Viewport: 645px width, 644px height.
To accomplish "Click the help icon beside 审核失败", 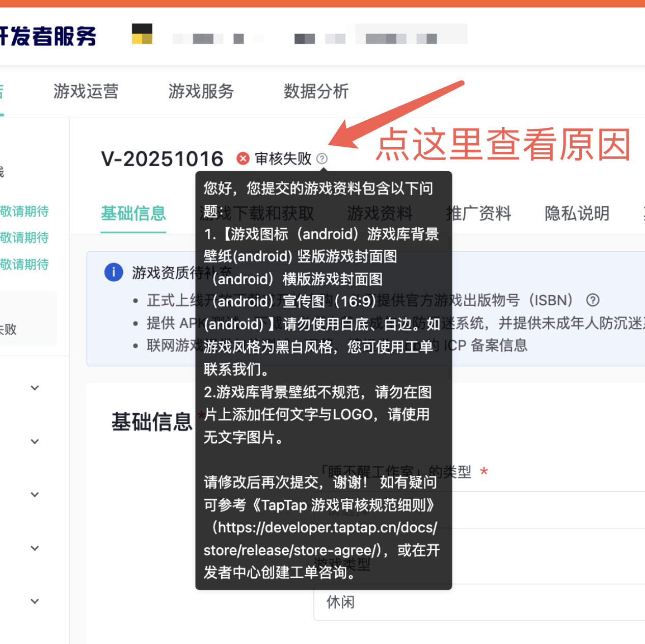I will (x=322, y=158).
